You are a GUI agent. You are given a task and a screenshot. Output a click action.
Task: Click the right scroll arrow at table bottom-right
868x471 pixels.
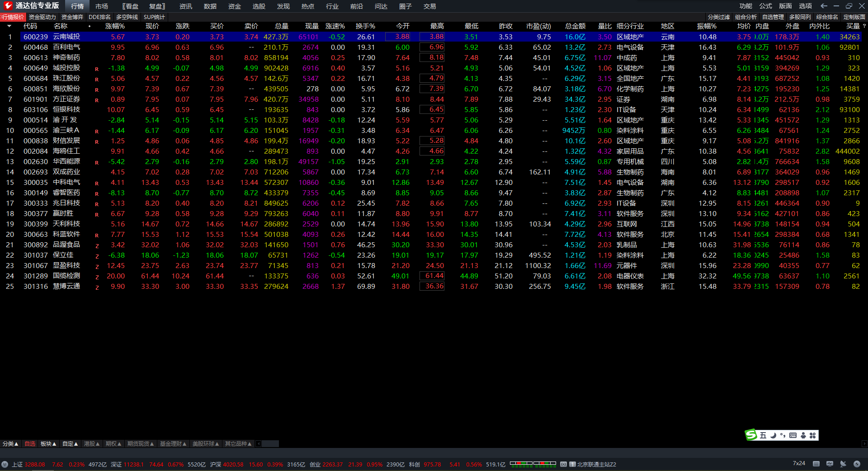(x=864, y=444)
